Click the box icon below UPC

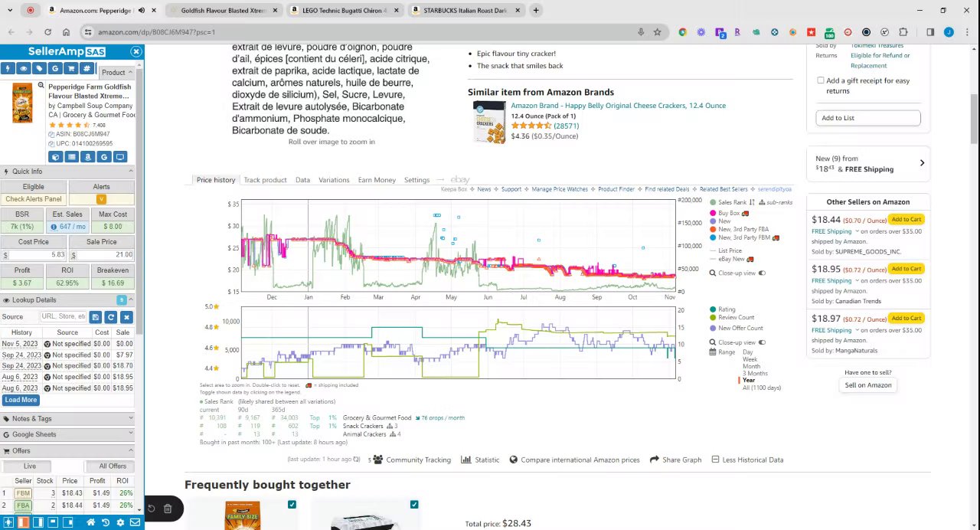(x=55, y=157)
